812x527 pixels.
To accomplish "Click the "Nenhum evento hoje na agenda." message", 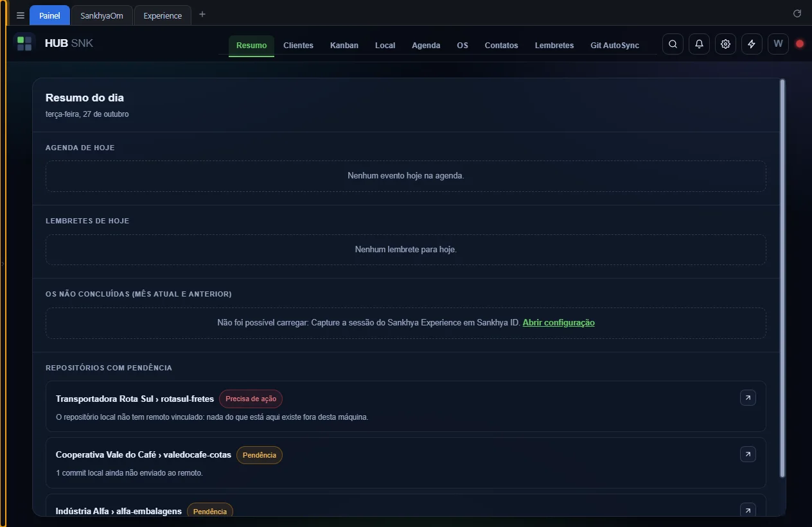I will [406, 176].
